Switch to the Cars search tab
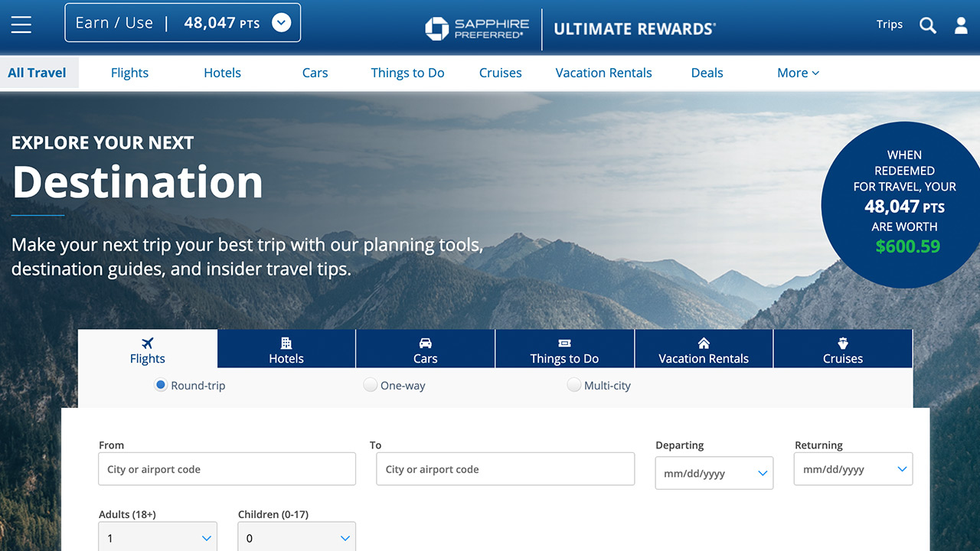The width and height of the screenshot is (980, 551). [426, 350]
